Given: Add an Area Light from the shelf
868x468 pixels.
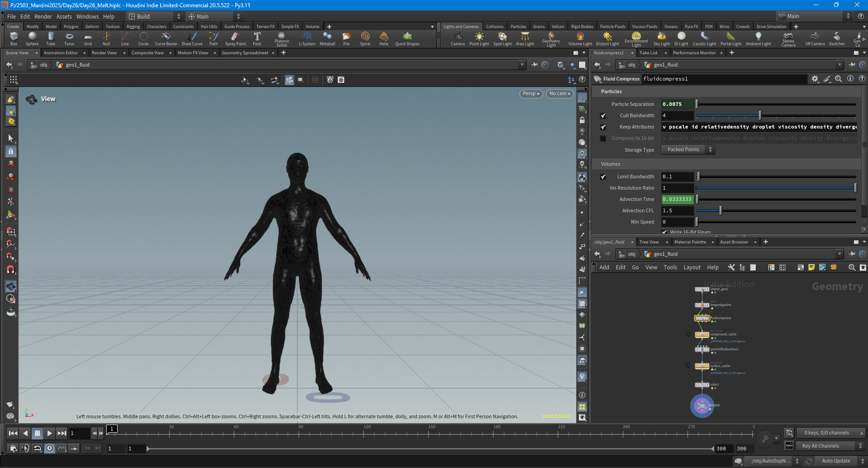Looking at the screenshot, I should pos(525,38).
